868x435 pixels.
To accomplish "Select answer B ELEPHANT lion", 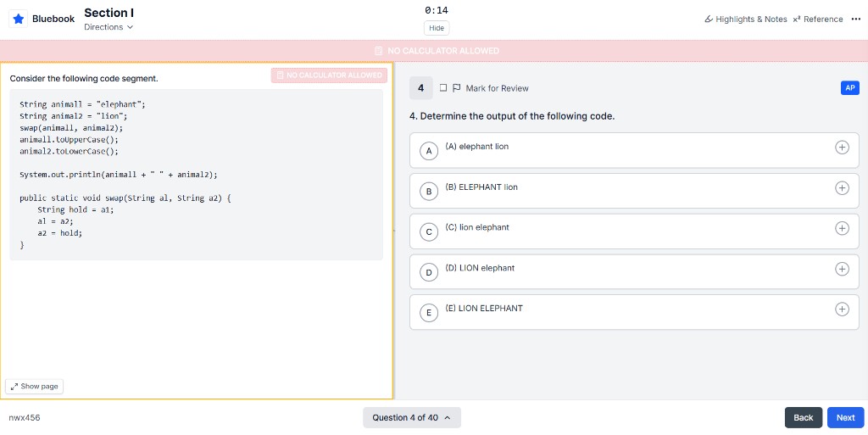I will coord(634,191).
